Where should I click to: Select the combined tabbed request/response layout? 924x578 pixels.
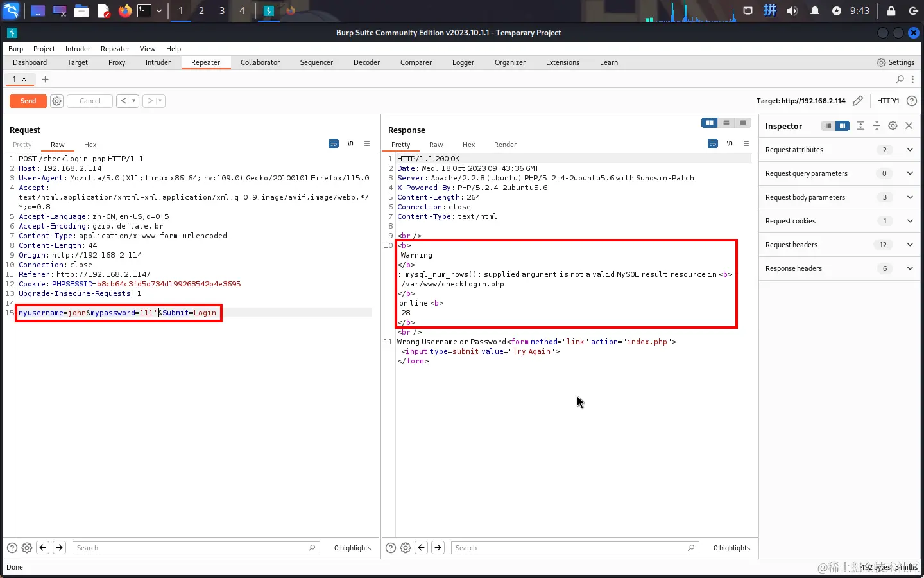click(x=743, y=123)
